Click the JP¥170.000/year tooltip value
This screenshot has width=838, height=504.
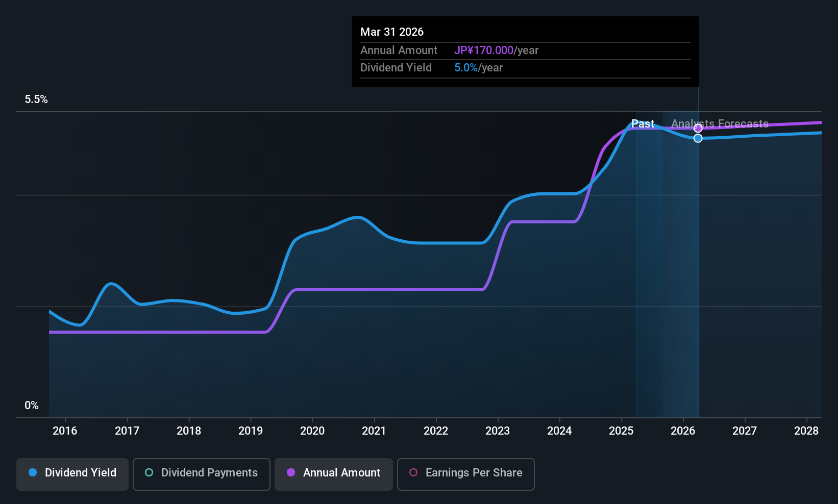tap(497, 51)
